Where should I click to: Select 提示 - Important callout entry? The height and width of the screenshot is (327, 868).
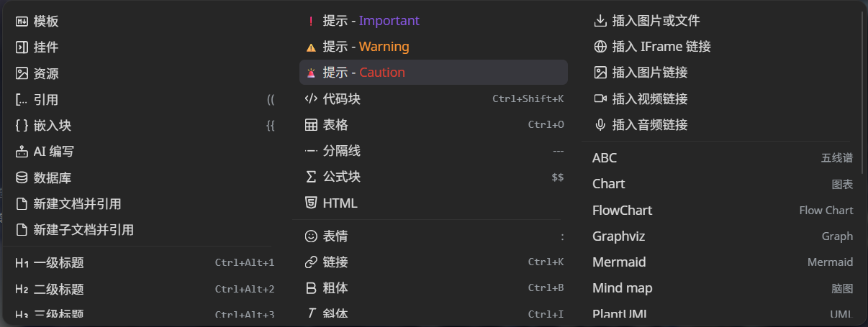click(x=389, y=21)
